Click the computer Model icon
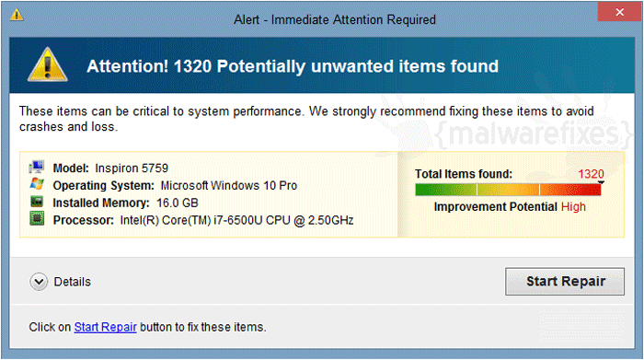Screen dimensions: 644x360 point(37,167)
